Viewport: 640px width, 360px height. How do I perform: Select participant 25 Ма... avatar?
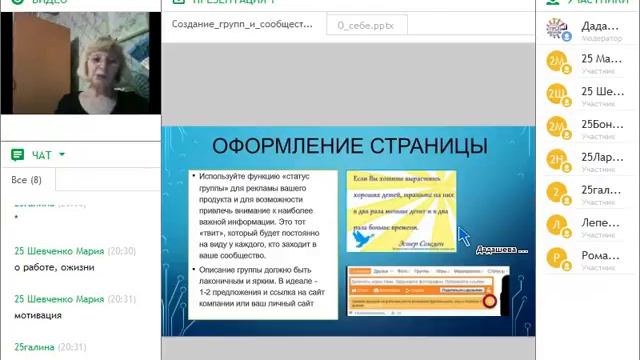(x=557, y=62)
